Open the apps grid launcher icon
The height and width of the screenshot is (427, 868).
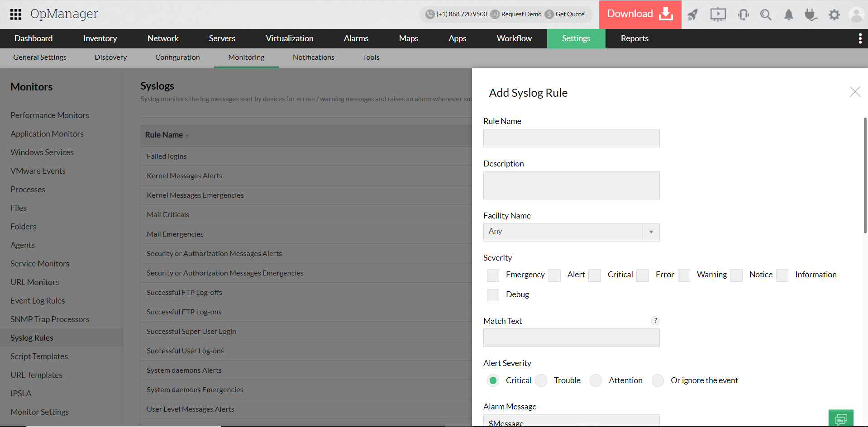[x=16, y=14]
